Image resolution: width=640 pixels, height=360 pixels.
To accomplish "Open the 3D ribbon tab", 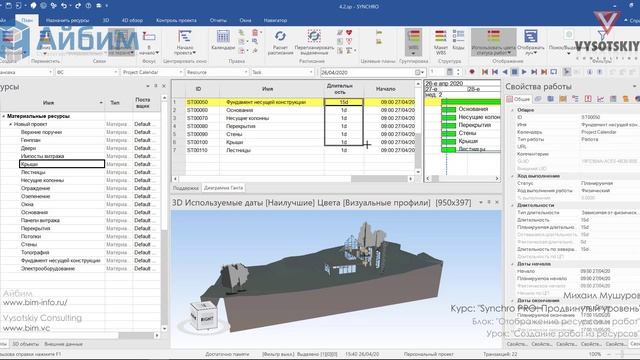I will click(x=106, y=20).
